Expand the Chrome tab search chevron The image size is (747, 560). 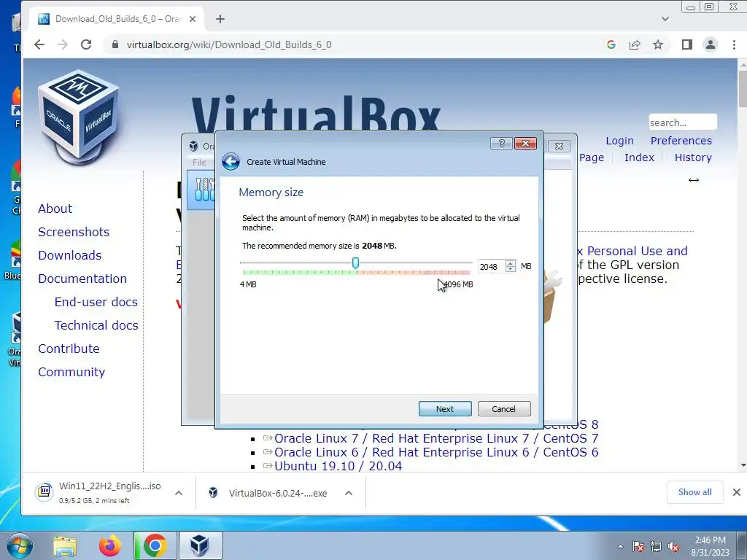pos(665,19)
